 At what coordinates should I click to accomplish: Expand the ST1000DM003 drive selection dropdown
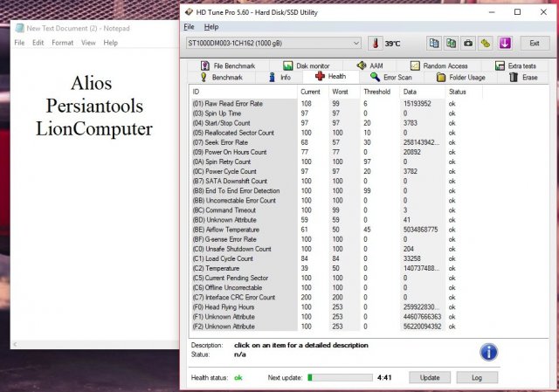(355, 43)
